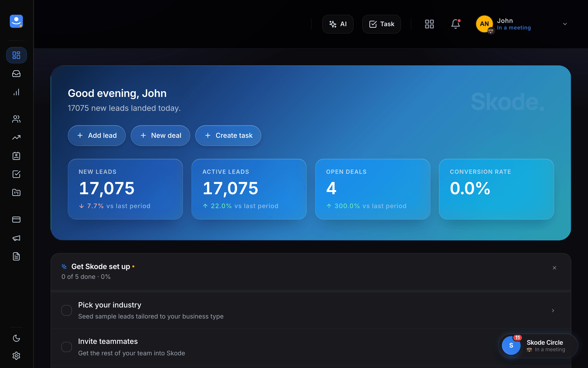
Task: Check the Invite teammates checkbox
Action: point(66,347)
